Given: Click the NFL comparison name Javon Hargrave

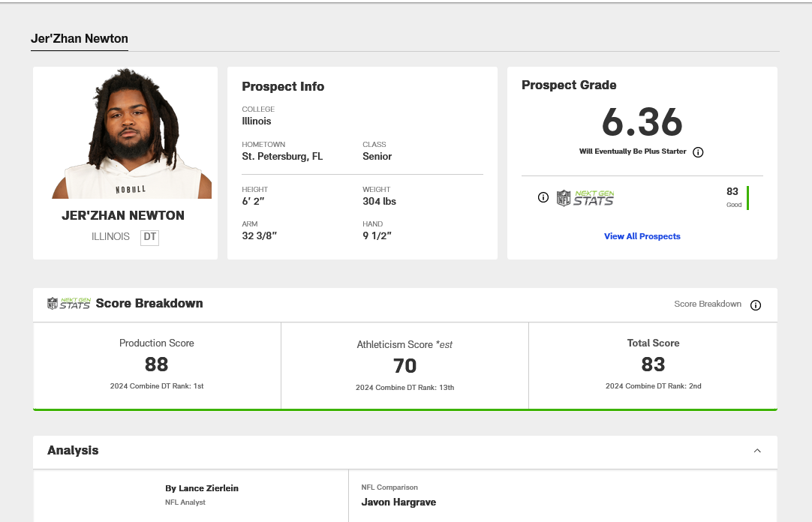Looking at the screenshot, I should (x=398, y=502).
